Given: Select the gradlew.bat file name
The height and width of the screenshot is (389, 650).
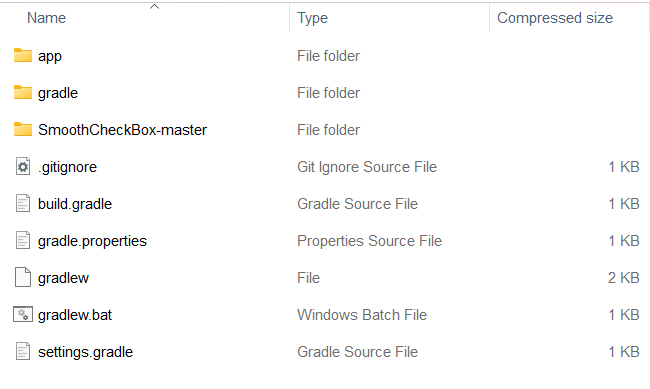Looking at the screenshot, I should [x=75, y=315].
